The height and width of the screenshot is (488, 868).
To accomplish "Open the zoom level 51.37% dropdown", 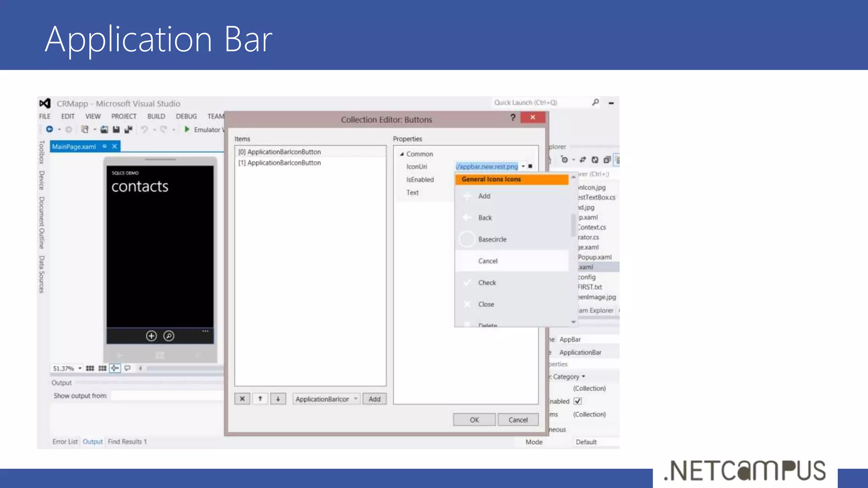I will coord(80,368).
